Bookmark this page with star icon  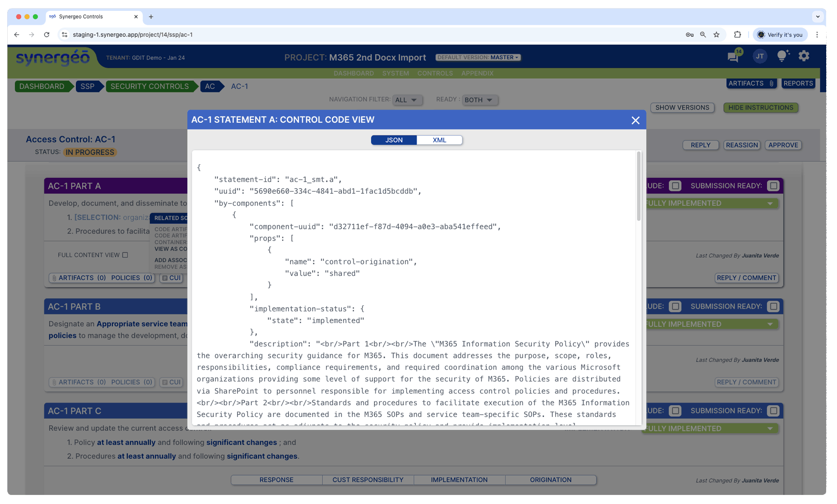click(x=716, y=34)
